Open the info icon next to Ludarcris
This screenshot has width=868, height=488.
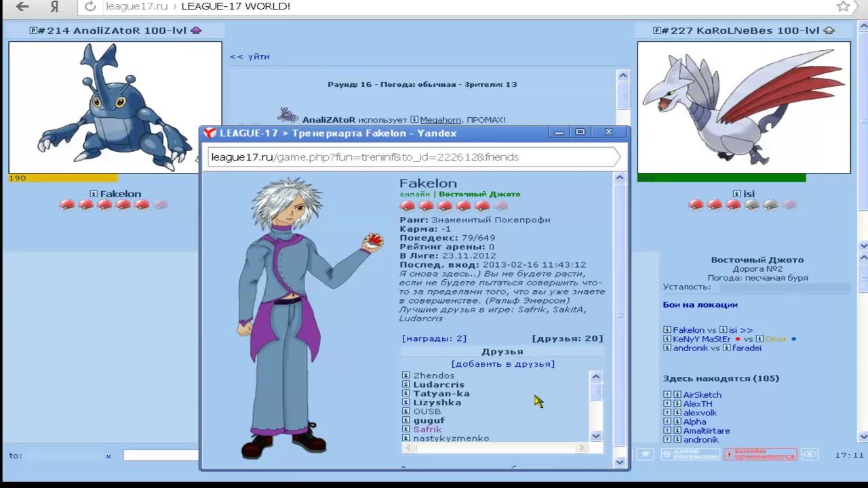click(x=406, y=384)
